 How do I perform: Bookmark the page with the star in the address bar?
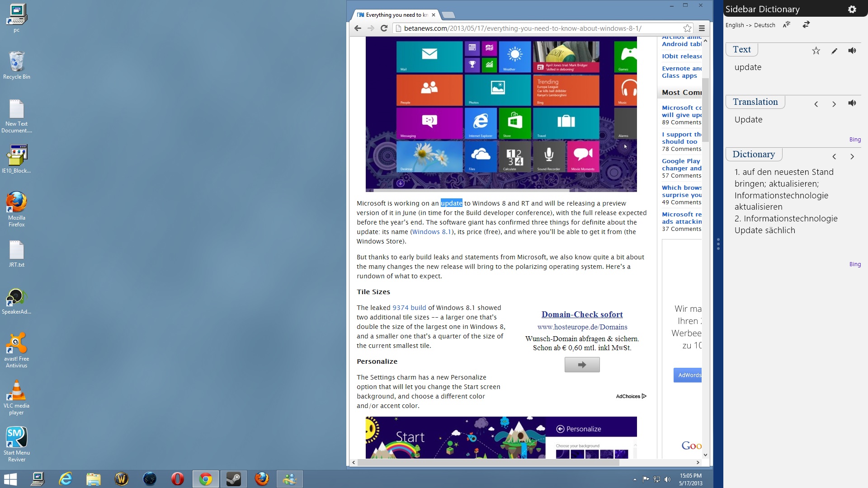pos(687,28)
